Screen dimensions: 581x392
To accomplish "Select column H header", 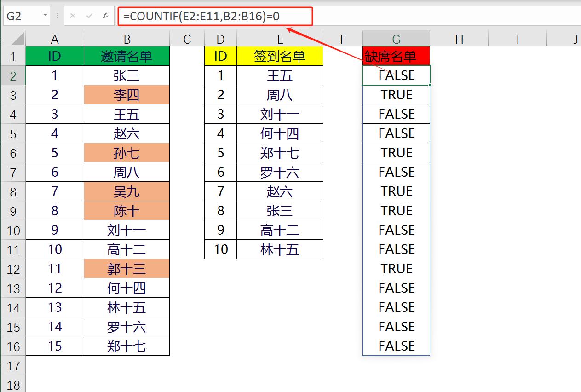I will coord(459,40).
